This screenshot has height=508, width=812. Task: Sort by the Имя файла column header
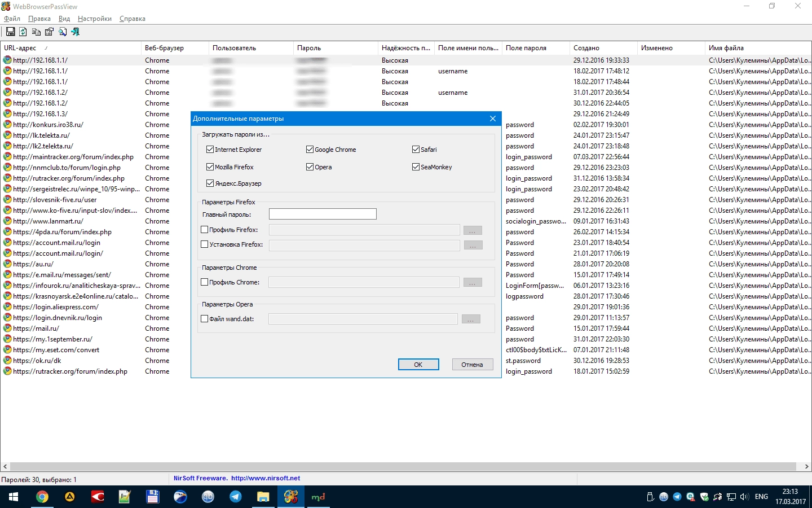[758, 48]
